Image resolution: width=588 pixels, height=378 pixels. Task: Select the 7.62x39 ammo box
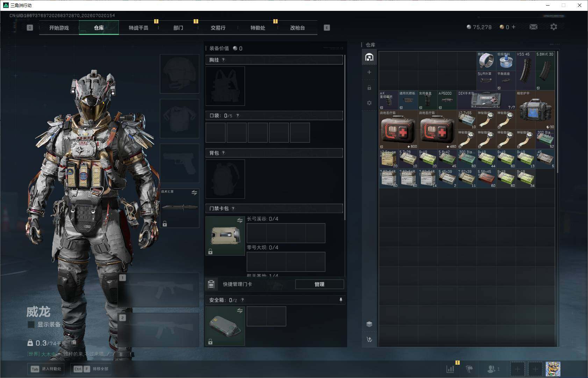tap(467, 179)
